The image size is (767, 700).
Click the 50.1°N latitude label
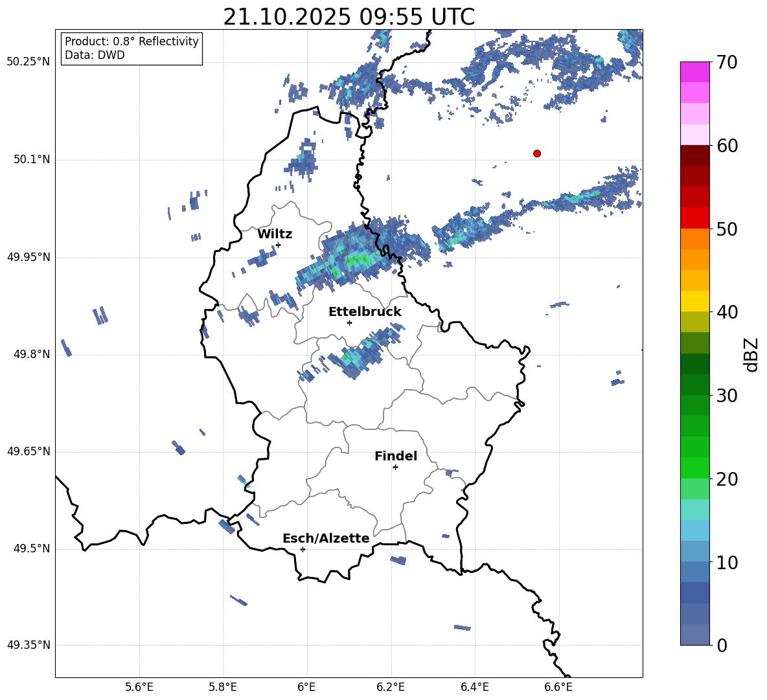(x=32, y=160)
